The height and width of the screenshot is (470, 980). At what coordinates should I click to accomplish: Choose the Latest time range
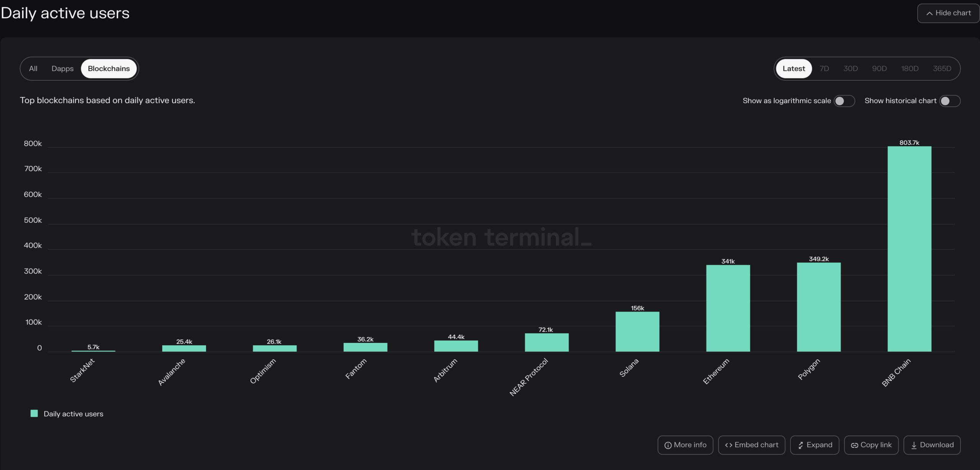coord(794,69)
